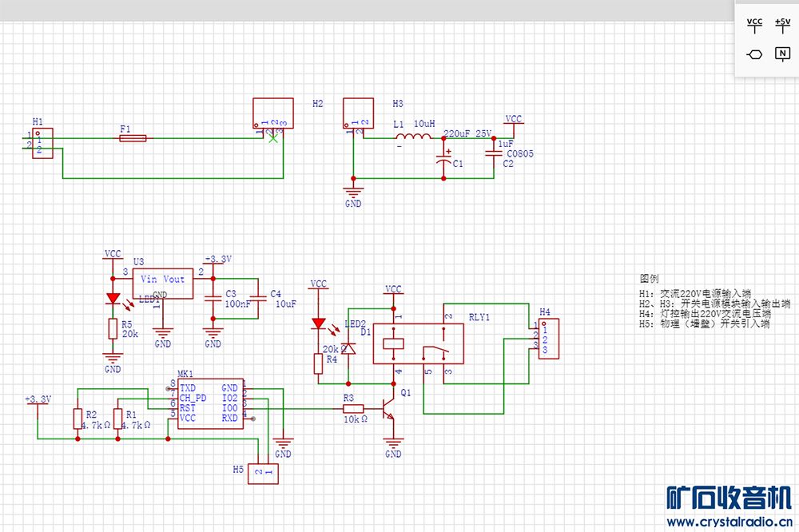
Task: Click the red LED1 symbol
Action: click(113, 298)
